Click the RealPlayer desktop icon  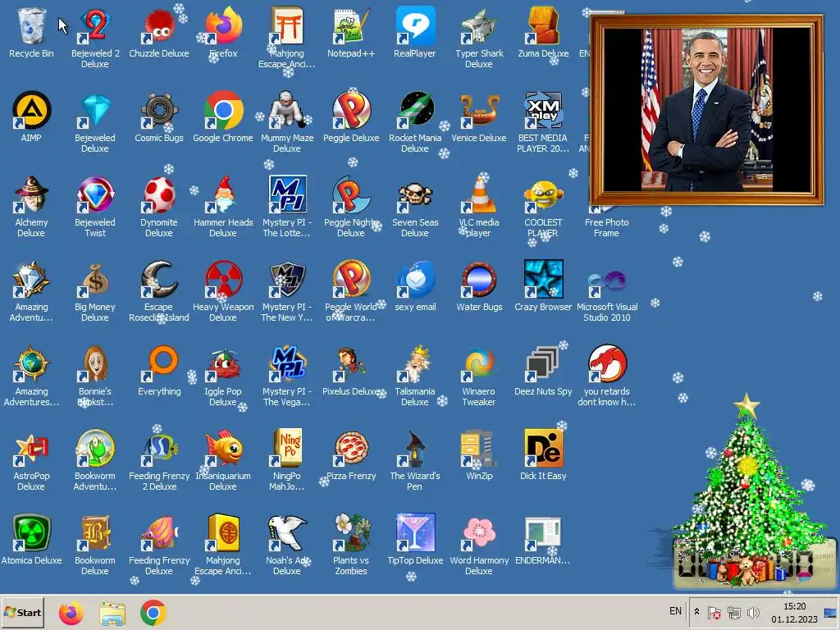[x=414, y=25]
